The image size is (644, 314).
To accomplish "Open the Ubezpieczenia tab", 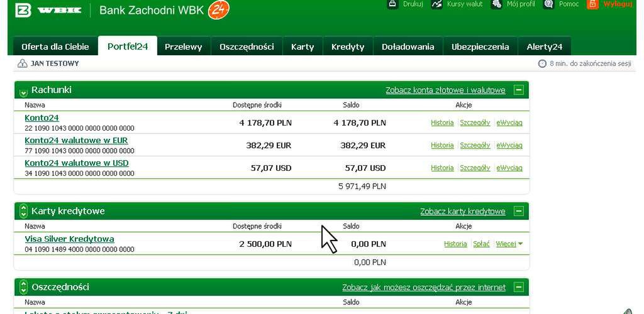I will click(x=480, y=46).
